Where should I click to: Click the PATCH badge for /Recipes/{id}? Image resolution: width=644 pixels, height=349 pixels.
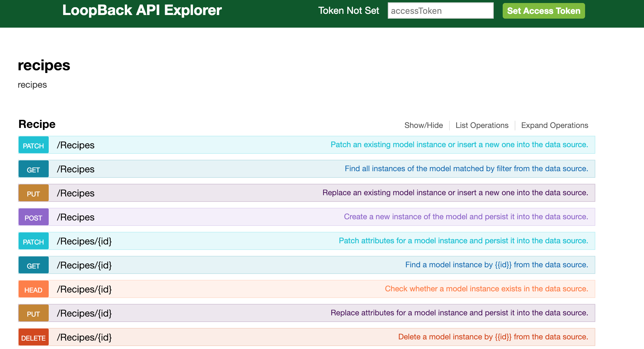tap(33, 241)
